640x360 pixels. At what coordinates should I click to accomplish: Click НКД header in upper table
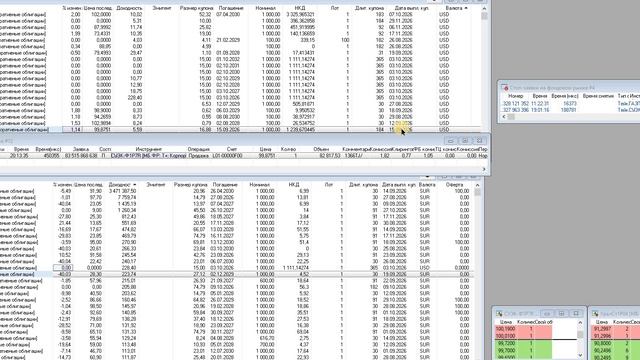pos(300,8)
